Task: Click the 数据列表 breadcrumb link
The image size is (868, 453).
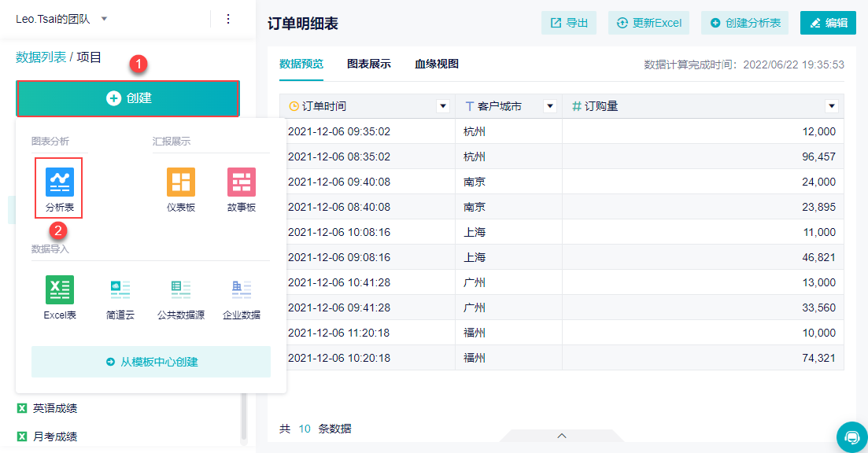Action: click(41, 57)
